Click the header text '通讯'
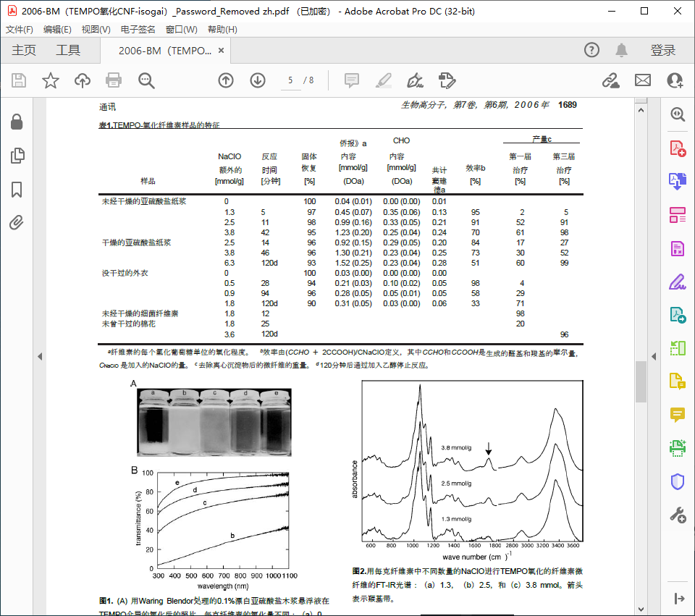The width and height of the screenshot is (695, 616). (107, 107)
